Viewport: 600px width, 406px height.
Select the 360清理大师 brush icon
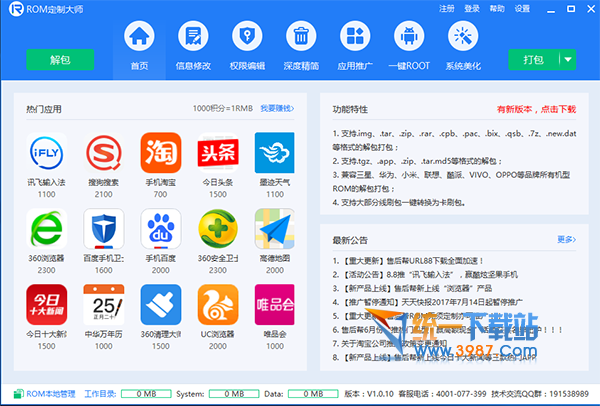click(x=161, y=305)
